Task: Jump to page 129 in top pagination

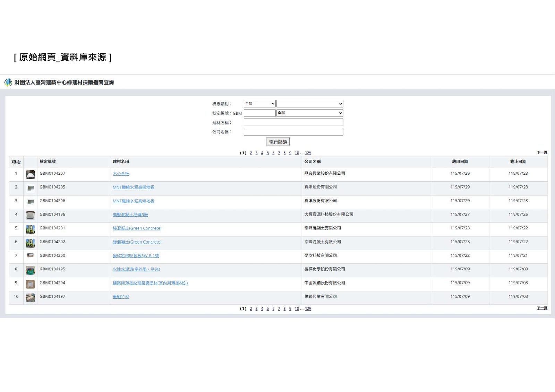Action: coord(308,153)
